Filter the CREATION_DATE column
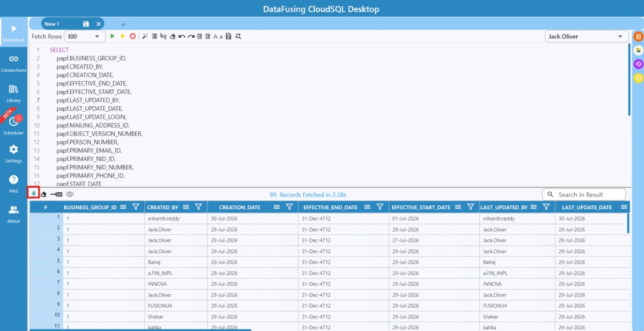644x331 pixels. [x=289, y=207]
